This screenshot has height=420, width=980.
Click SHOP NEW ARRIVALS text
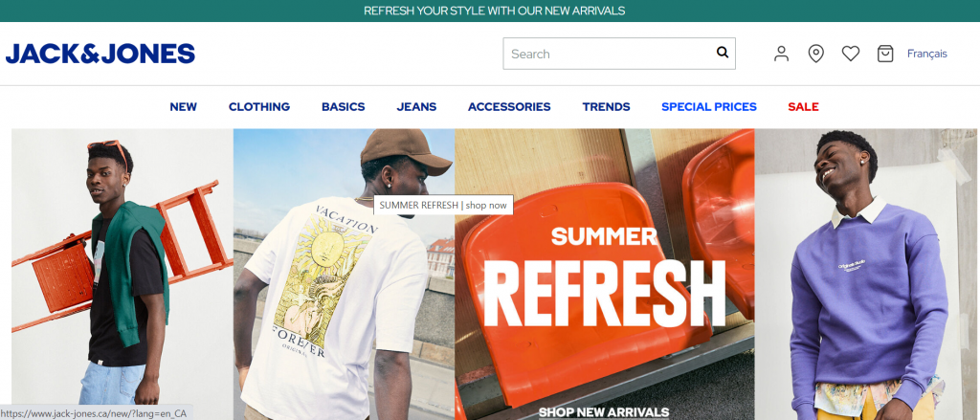pyautogui.click(x=604, y=412)
